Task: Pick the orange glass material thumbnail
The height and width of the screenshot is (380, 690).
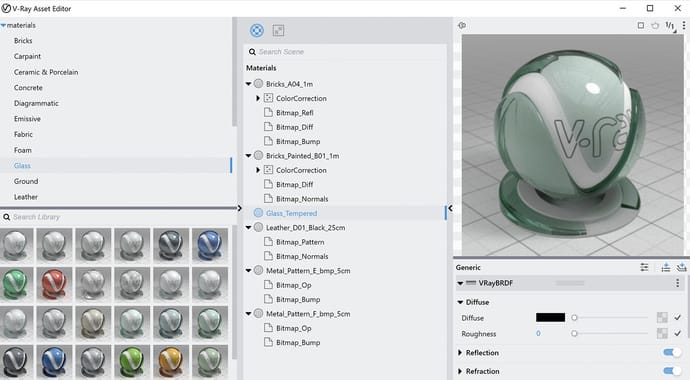Action: 171,362
